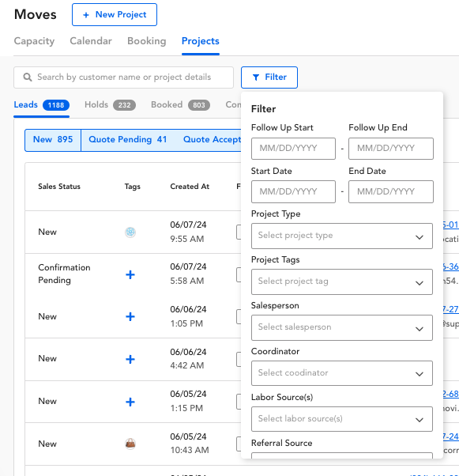Screen dimensions: 459x476
Task: Expand the Project Type dropdown
Action: point(342,236)
